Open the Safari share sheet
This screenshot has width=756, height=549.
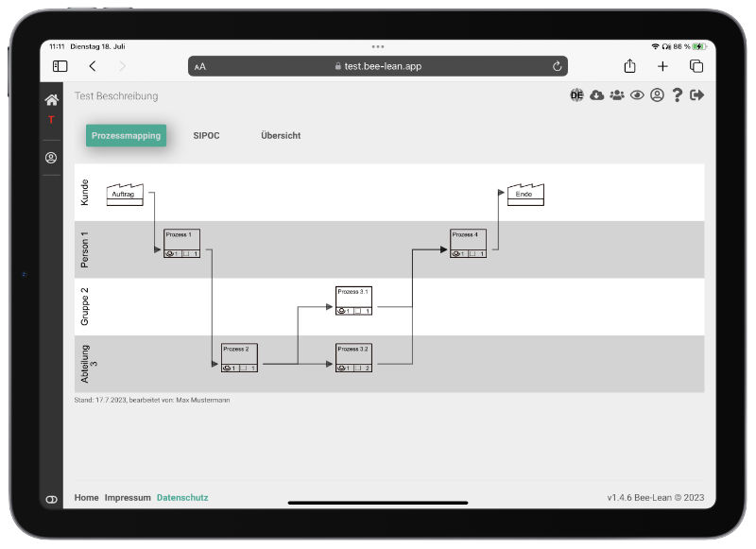pyautogui.click(x=629, y=66)
